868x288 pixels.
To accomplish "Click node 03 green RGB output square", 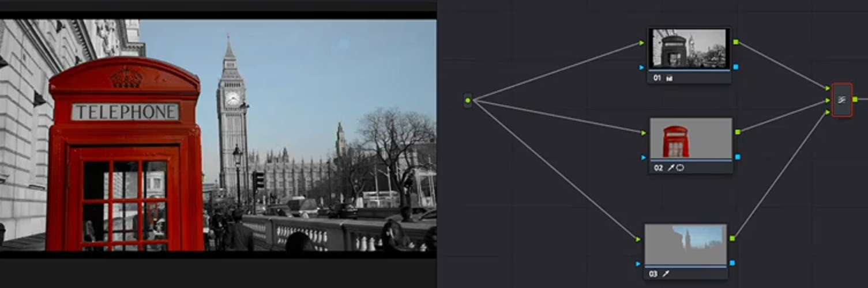I will click(732, 238).
